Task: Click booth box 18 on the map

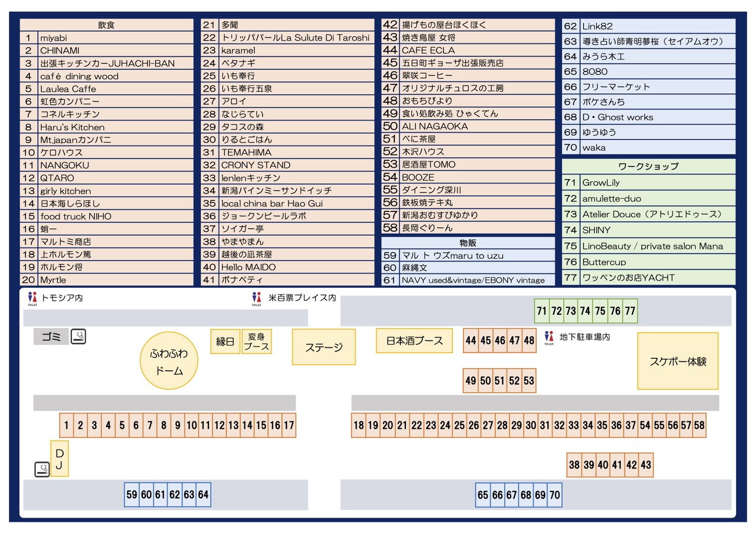Action: [359, 425]
